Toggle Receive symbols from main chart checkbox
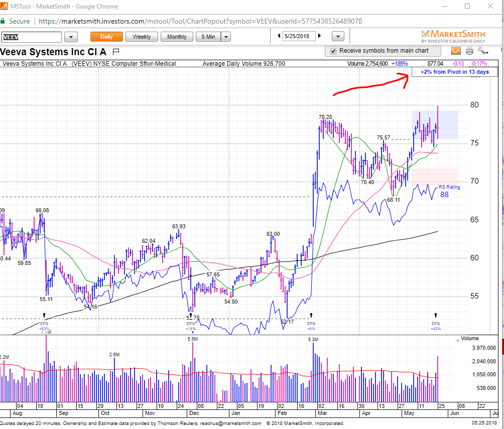Image resolution: width=504 pixels, height=429 pixels. pyautogui.click(x=333, y=51)
